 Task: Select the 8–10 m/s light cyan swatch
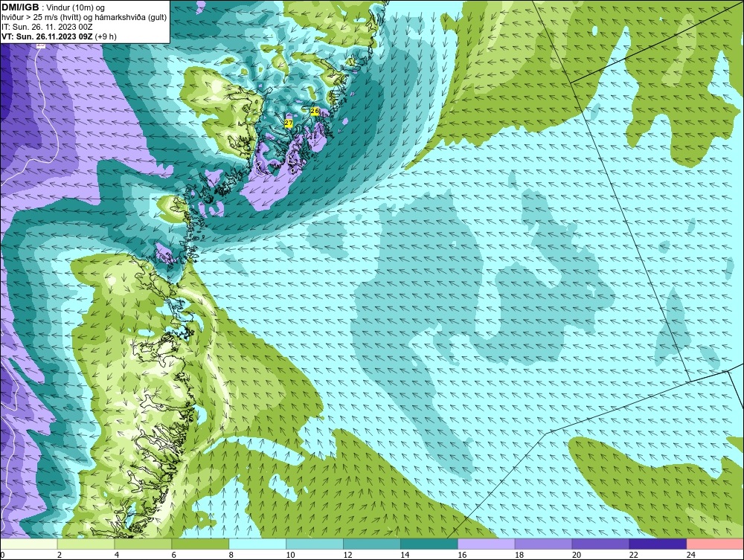point(257,544)
